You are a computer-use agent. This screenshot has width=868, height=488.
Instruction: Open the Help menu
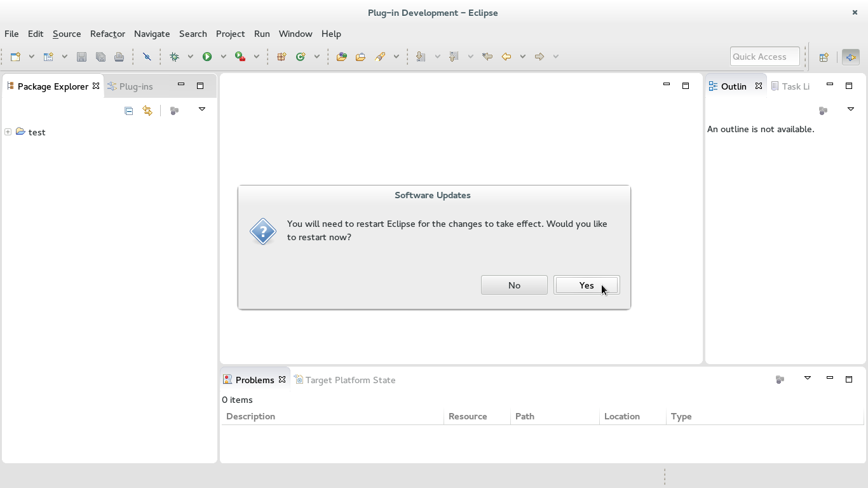[331, 34]
